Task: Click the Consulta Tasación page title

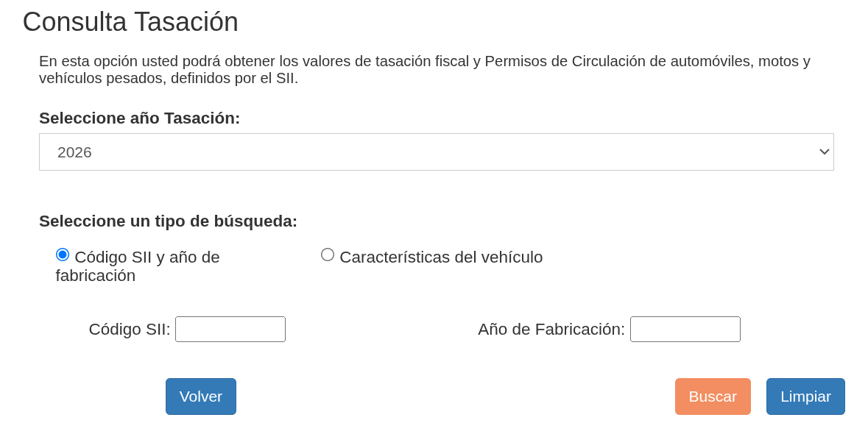Action: [x=130, y=21]
